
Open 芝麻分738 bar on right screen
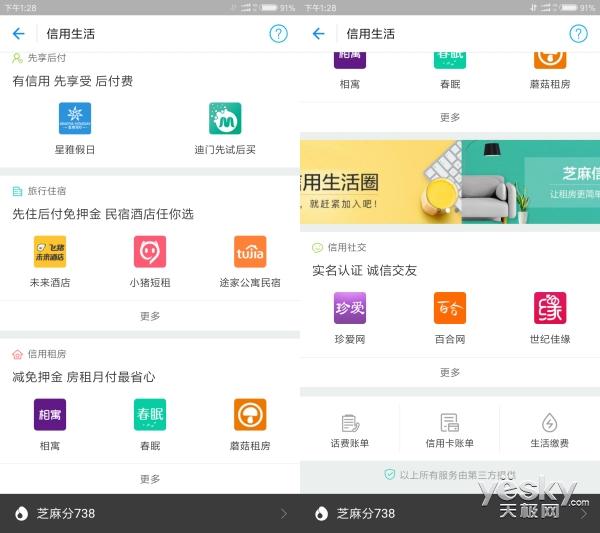[450, 513]
